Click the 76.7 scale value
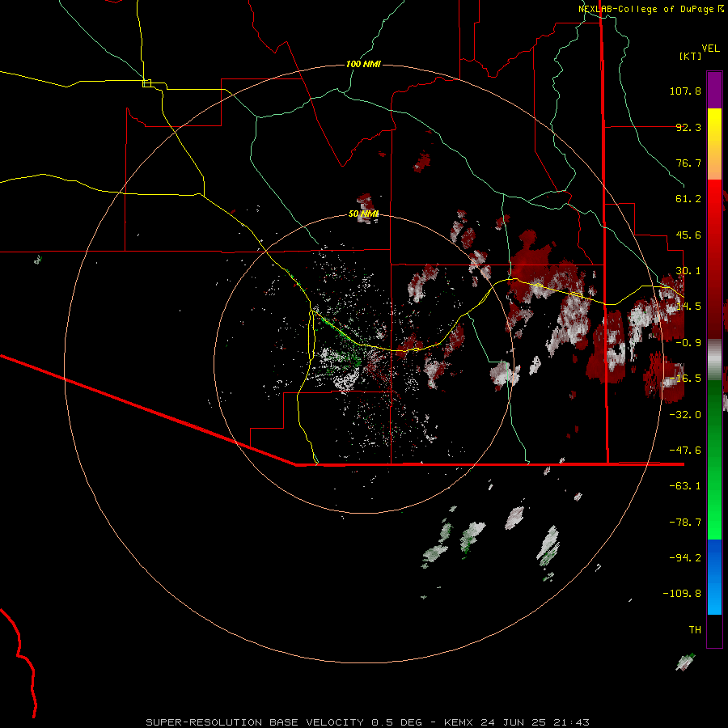The height and width of the screenshot is (728, 728). coord(688,163)
